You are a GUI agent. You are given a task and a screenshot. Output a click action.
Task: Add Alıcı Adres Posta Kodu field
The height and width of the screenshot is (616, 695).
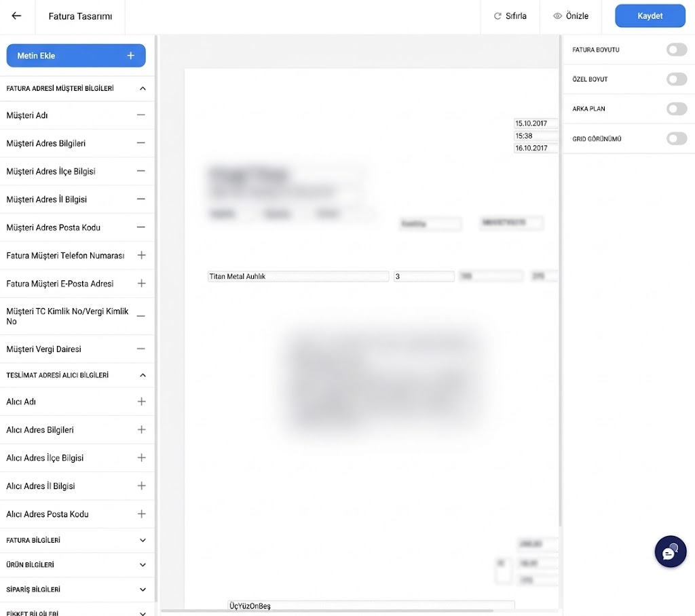[141, 514]
